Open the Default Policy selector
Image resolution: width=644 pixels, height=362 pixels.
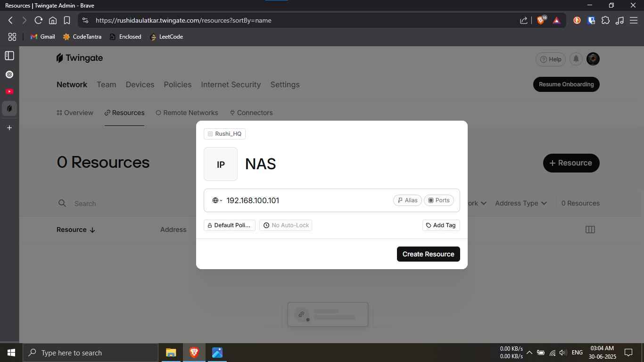coord(229,225)
